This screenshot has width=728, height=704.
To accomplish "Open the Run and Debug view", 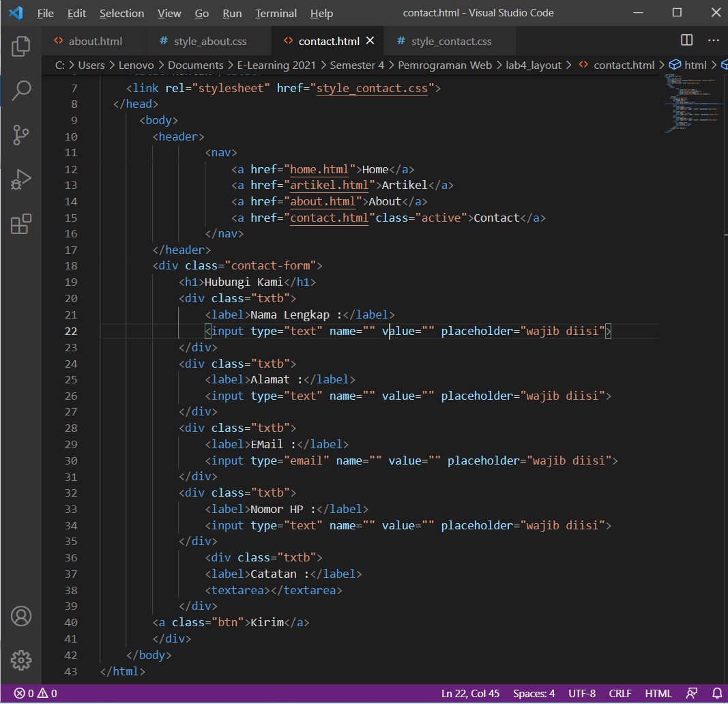I will (21, 179).
